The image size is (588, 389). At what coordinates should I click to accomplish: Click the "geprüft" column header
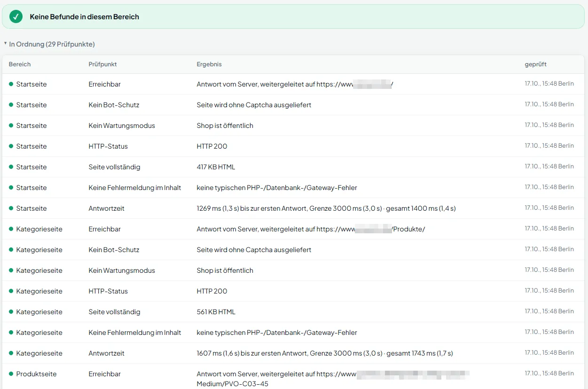click(536, 64)
